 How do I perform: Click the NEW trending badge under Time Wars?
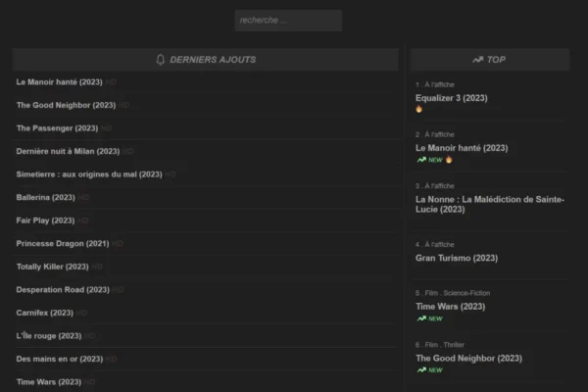pyautogui.click(x=430, y=318)
